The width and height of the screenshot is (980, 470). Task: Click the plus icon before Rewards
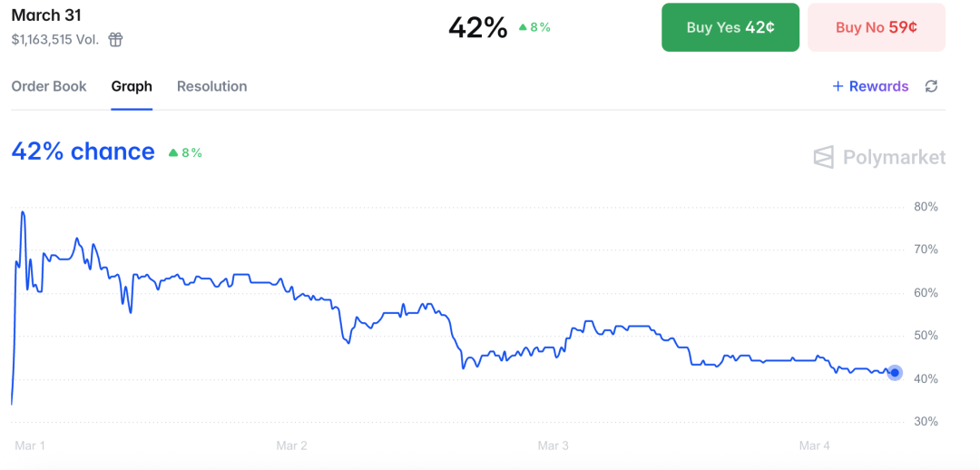point(838,86)
